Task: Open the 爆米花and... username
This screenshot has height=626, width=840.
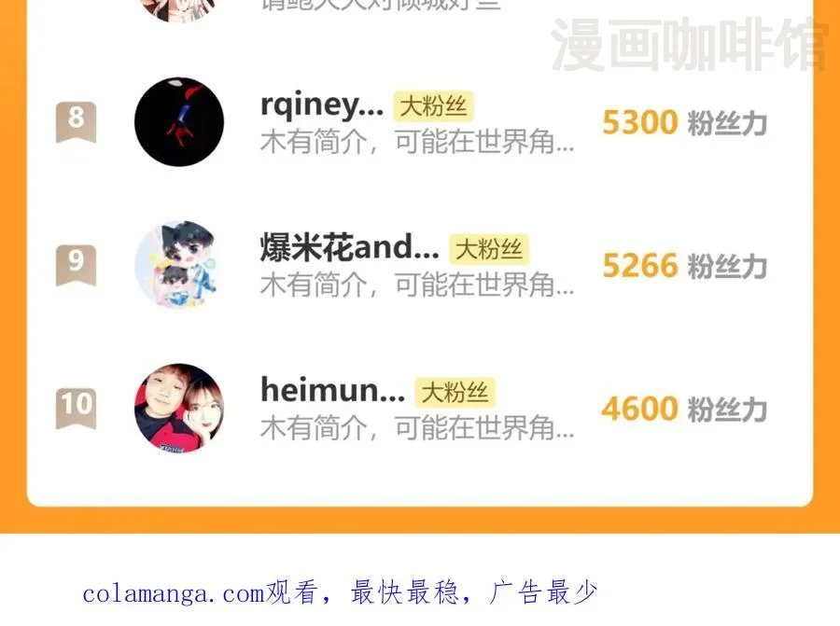Action: [349, 248]
